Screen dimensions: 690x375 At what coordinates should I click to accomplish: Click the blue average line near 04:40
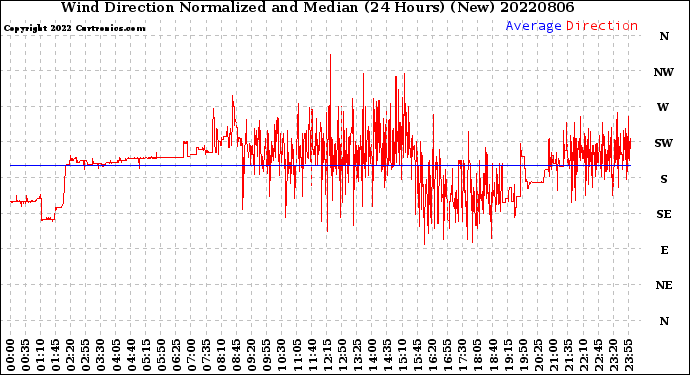click(x=131, y=165)
